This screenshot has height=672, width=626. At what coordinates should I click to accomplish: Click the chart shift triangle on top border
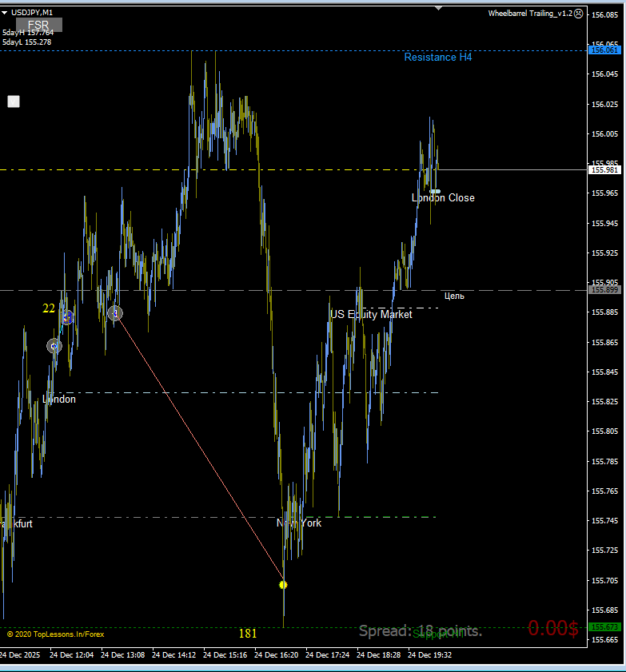(438, 8)
